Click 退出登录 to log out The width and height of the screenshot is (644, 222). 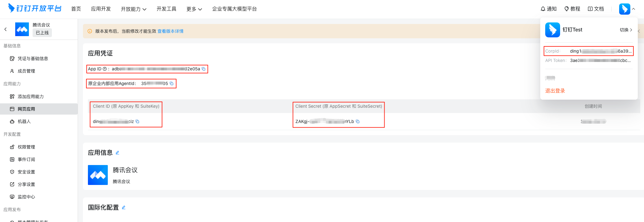555,91
